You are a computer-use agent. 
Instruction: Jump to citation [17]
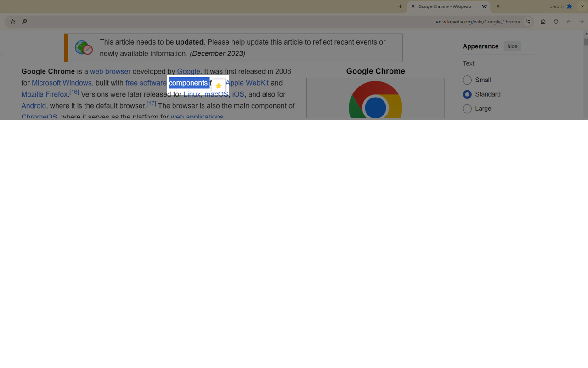click(151, 103)
